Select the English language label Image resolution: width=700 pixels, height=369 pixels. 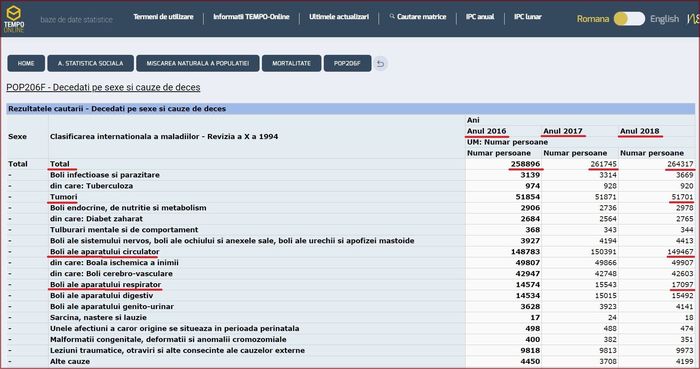pos(664,19)
